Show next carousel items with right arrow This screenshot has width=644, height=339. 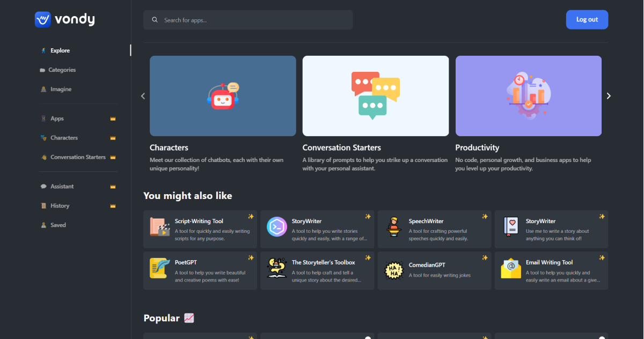pos(609,96)
